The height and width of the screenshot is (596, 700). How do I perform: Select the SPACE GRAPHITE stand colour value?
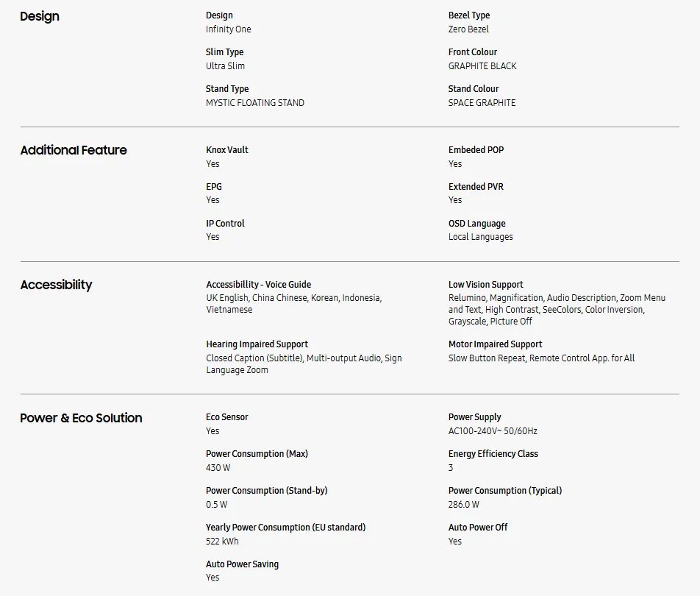point(482,103)
